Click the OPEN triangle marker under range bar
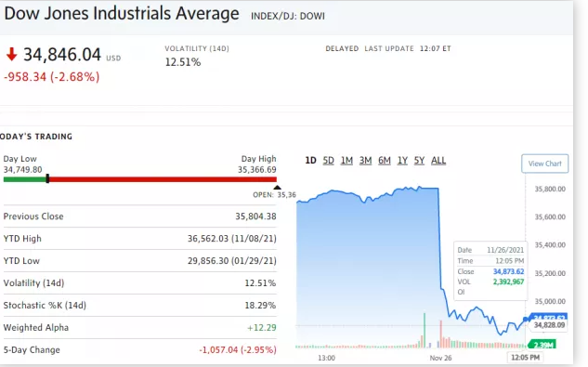Screen dimensions: 588x367 click(x=277, y=188)
